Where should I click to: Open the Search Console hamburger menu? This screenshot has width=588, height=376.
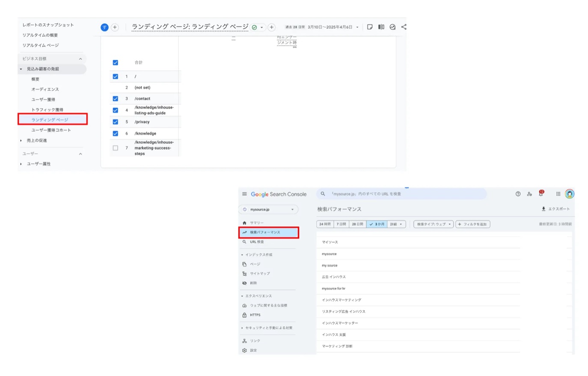(x=244, y=194)
